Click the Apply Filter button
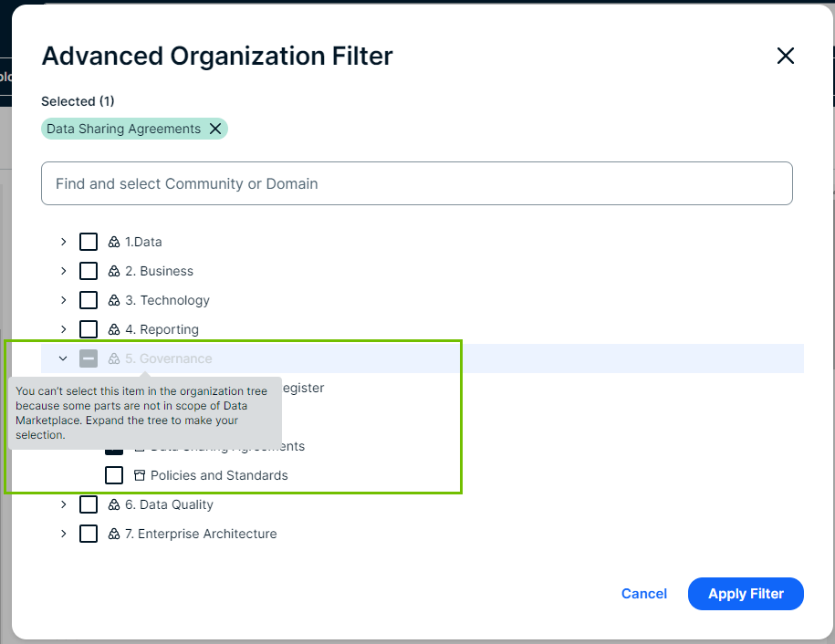This screenshot has width=835, height=644. pyautogui.click(x=746, y=594)
